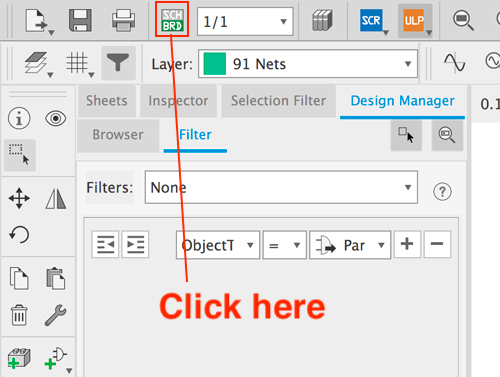Open the Par object type dropdown
500x377 pixels.
tap(350, 245)
